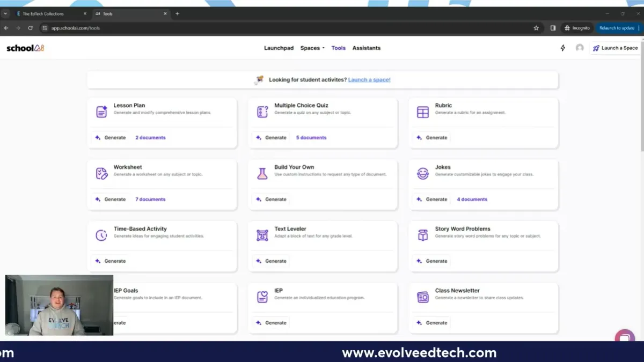644x362 pixels.
Task: Click Generate on Rubric card
Action: coord(431,137)
